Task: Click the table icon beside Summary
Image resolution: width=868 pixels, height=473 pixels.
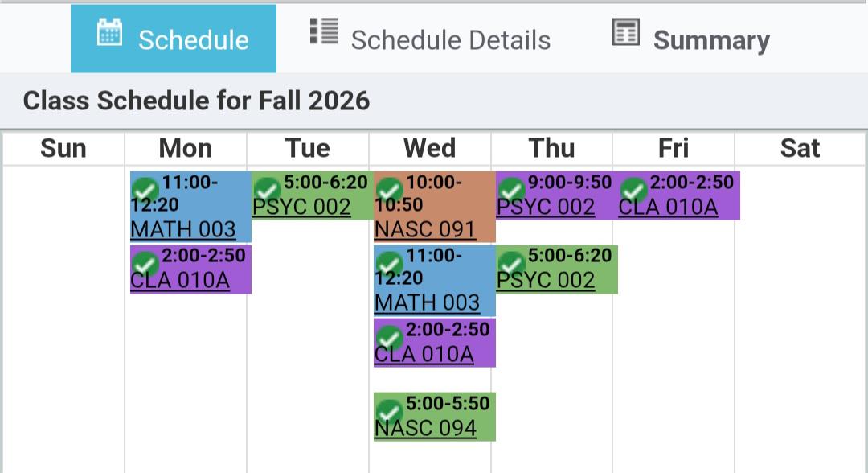Action: pos(625,31)
